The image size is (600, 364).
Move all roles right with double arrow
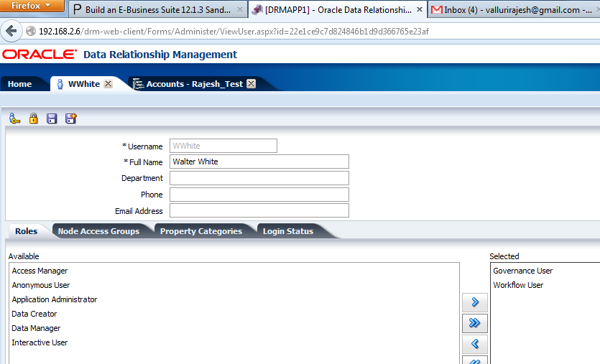[x=475, y=323]
